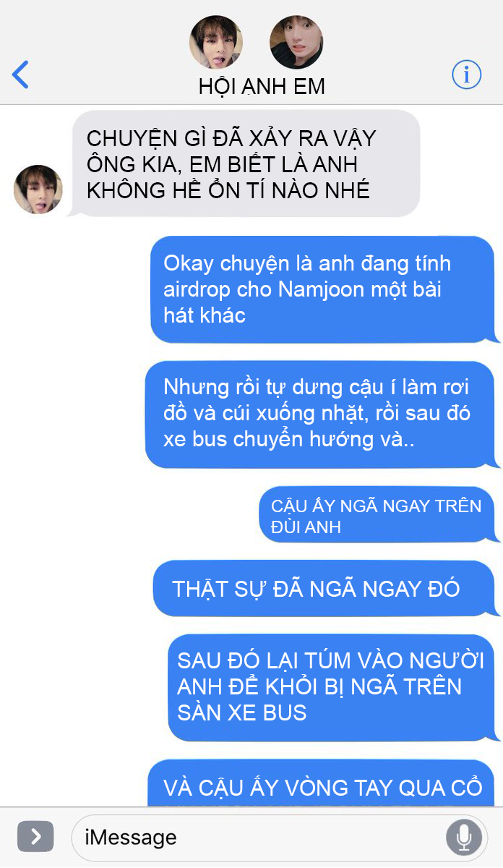The height and width of the screenshot is (868, 503).
Task: Expand apps drawer chevron button
Action: point(35,837)
